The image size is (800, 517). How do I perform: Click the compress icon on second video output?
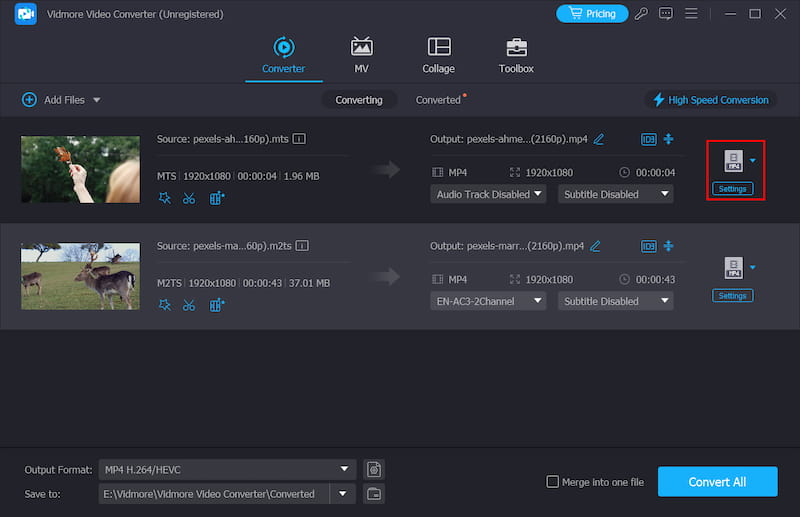point(669,246)
